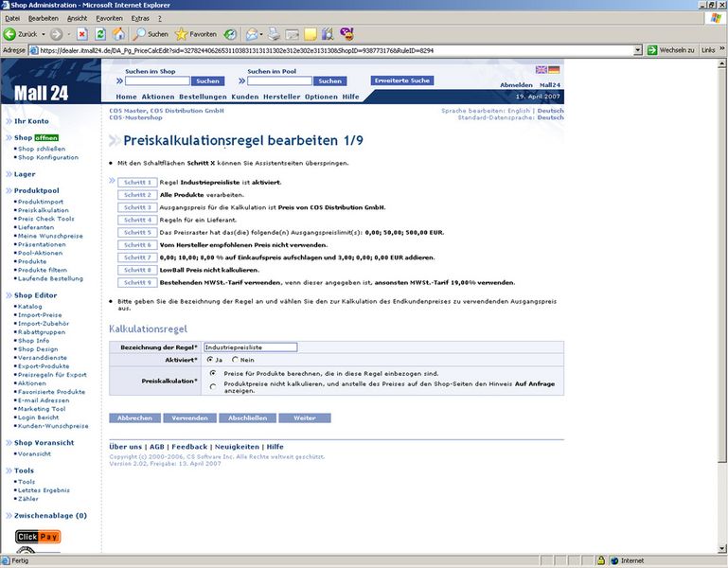Jump to Schritt 2 button
This screenshot has height=568, width=728.
coord(137,195)
